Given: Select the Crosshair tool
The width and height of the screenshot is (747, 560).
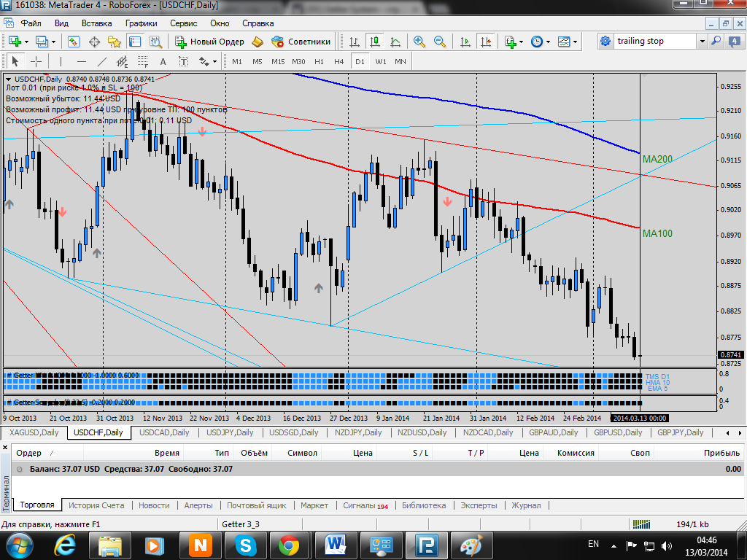Looking at the screenshot, I should 36,61.
